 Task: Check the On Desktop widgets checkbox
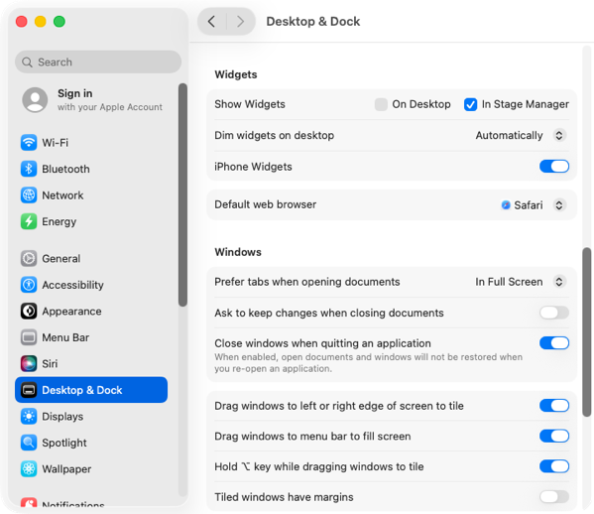tap(381, 104)
